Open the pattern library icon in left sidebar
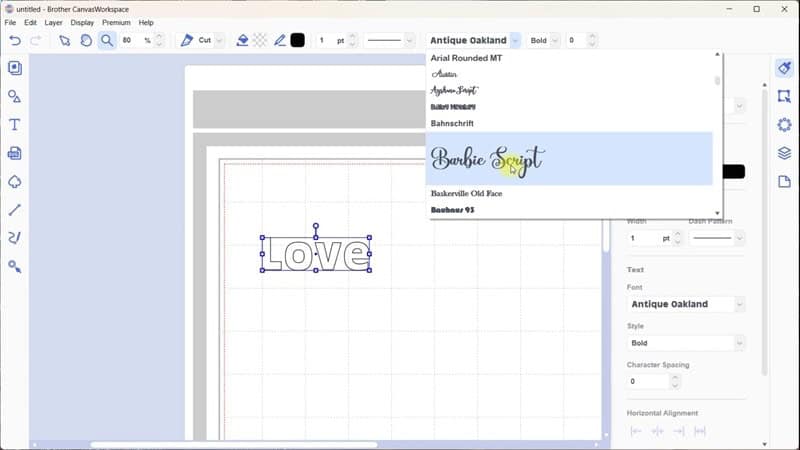Viewport: 800px width, 450px height. tap(15, 68)
